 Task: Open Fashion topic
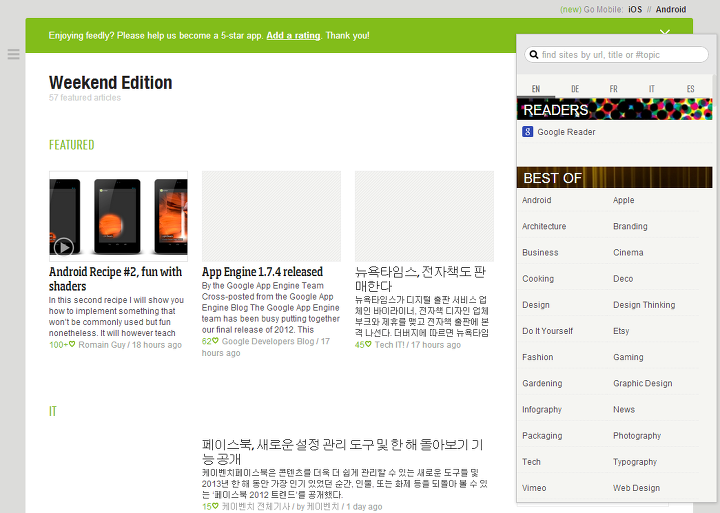[537, 357]
